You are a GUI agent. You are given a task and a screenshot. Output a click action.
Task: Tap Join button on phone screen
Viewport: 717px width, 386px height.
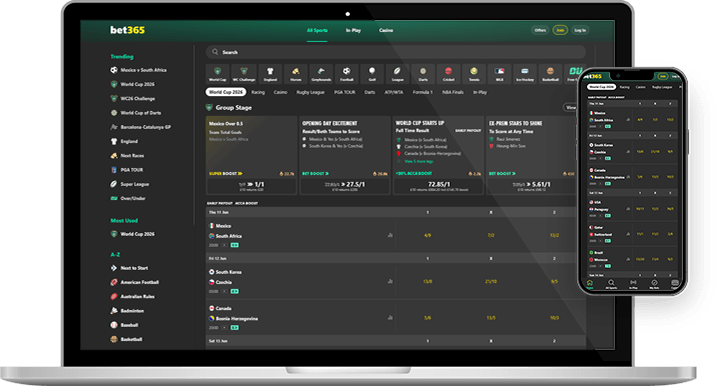[662, 76]
